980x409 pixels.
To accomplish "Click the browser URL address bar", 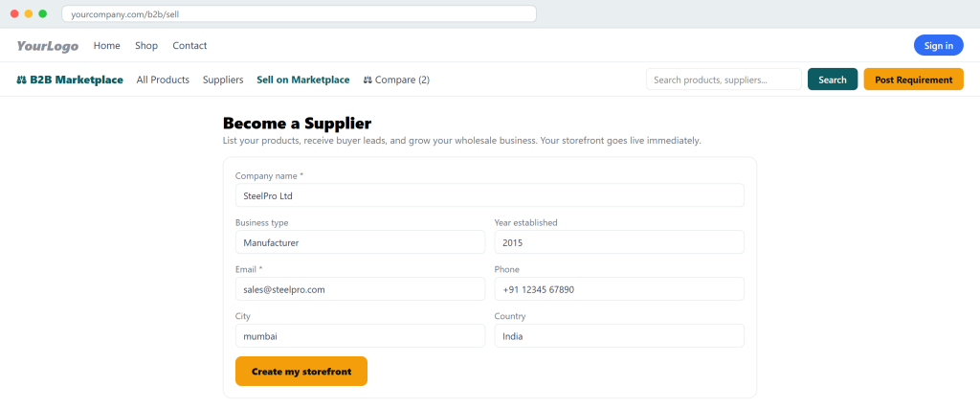I will coord(299,13).
